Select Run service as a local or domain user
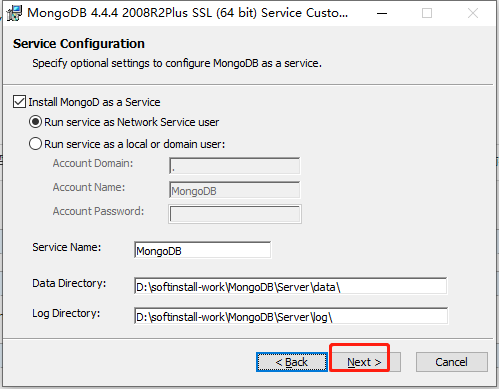Viewport: 499px width, 389px height. coord(35,144)
